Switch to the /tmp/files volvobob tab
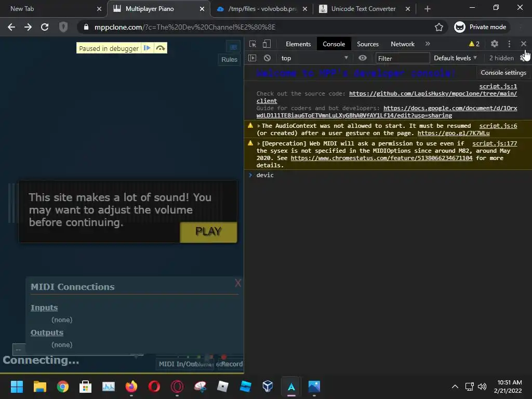Image resolution: width=532 pixels, height=399 pixels. point(262,9)
